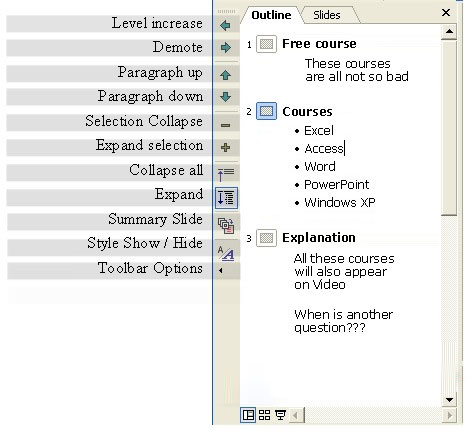Move paragraph up with up-arrow icon

click(226, 75)
